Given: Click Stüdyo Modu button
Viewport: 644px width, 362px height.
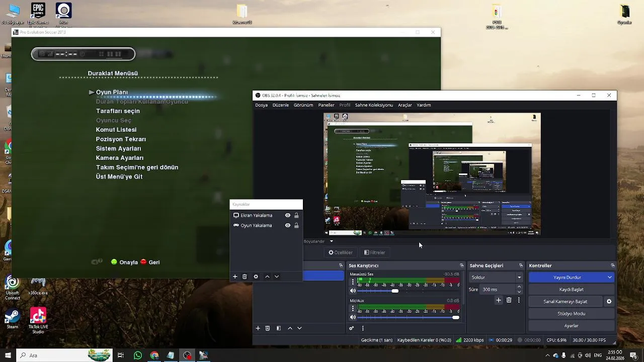Looking at the screenshot, I should pos(572,314).
